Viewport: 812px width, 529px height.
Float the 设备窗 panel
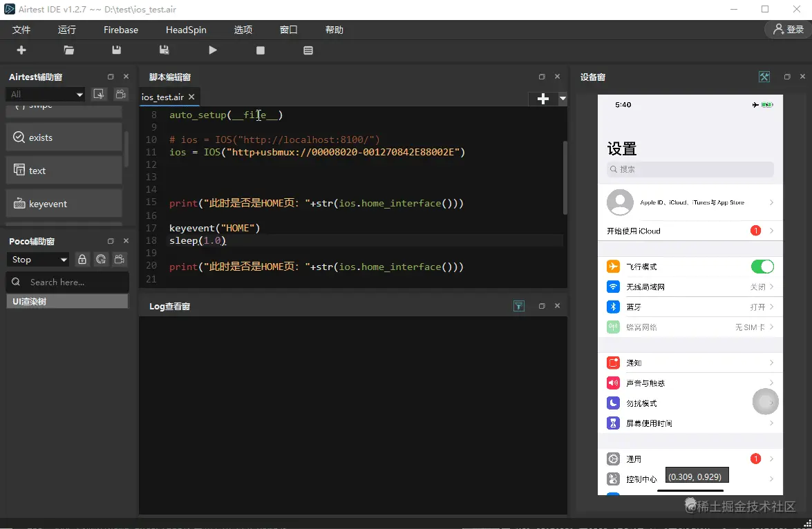tap(787, 77)
